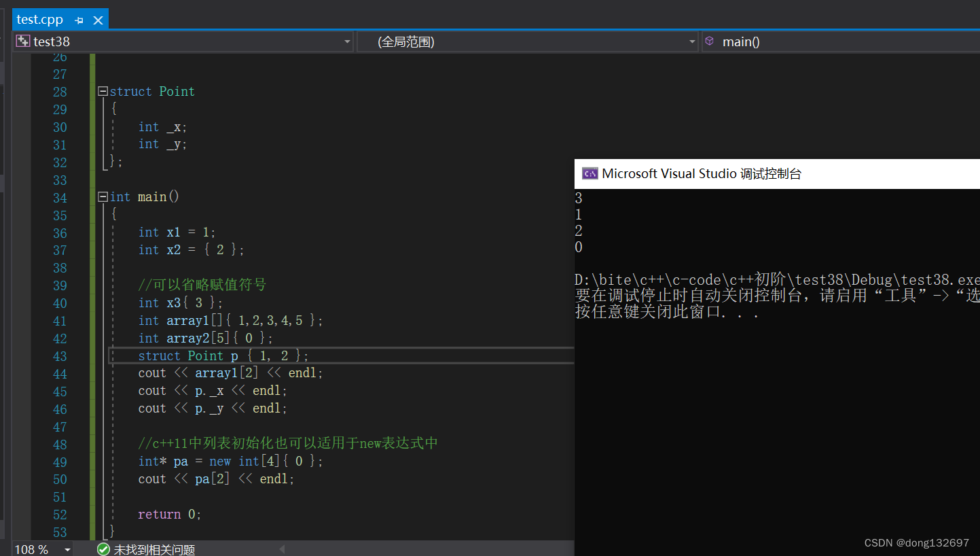Open the test38 project dropdown
Screen dimensions: 980x556
coord(348,41)
